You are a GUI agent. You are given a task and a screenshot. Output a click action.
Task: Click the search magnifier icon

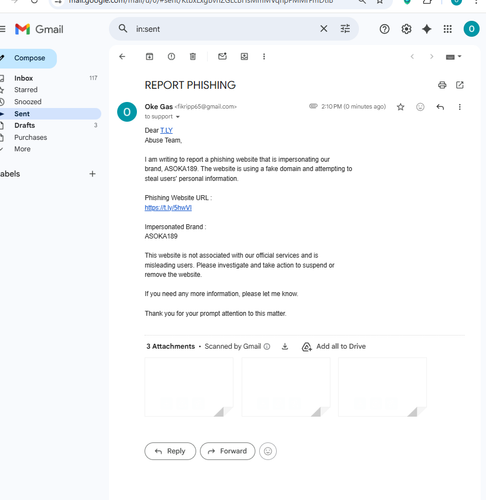[x=123, y=29]
